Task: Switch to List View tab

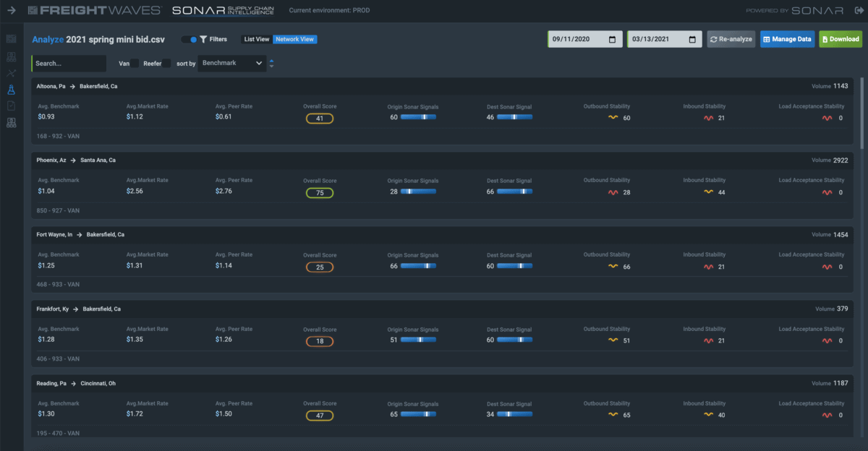Action: point(257,40)
